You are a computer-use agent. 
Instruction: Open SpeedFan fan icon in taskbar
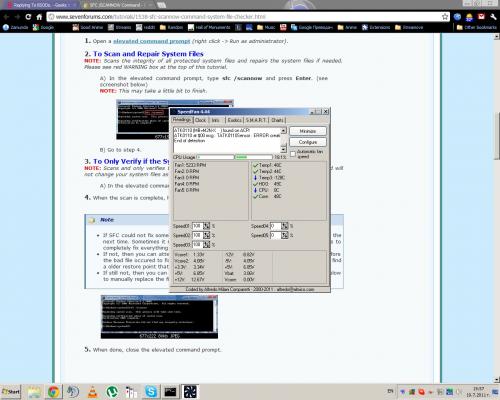pos(190,392)
